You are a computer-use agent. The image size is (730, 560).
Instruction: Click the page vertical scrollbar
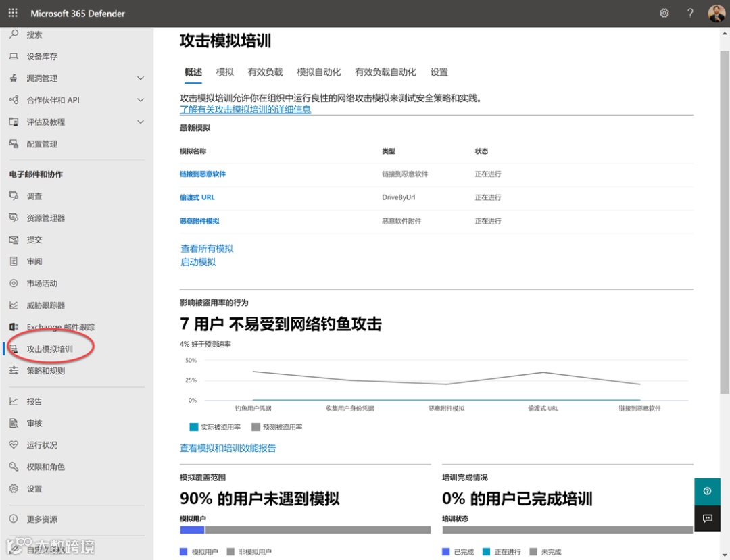pyautogui.click(x=725, y=223)
